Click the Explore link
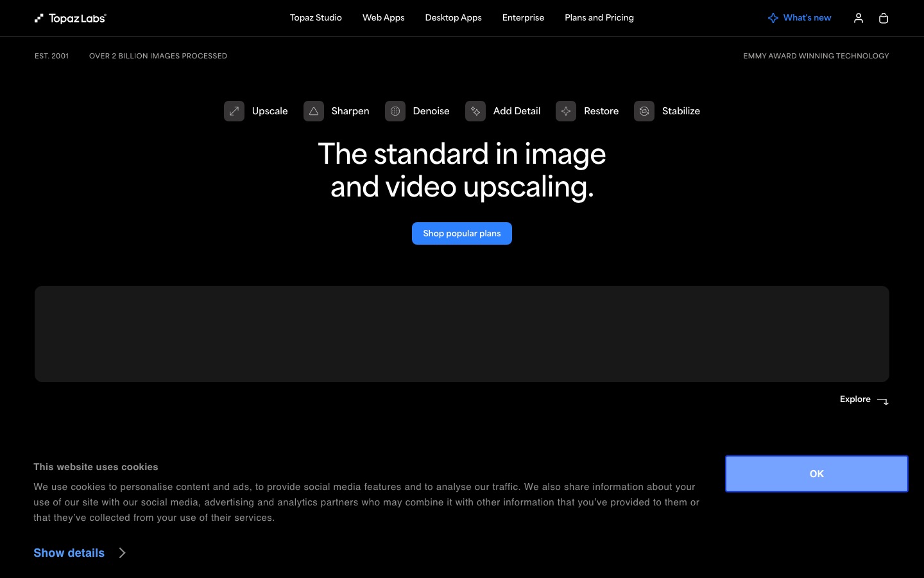The image size is (924, 578). coord(855,399)
